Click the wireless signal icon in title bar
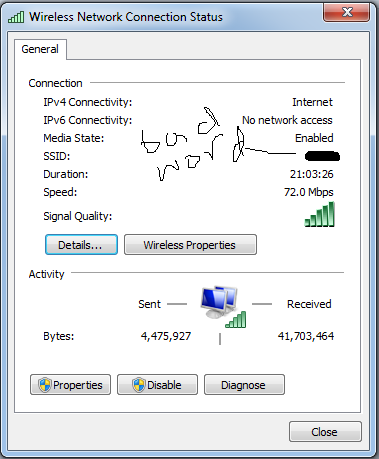379x459 pixels. (x=16, y=17)
